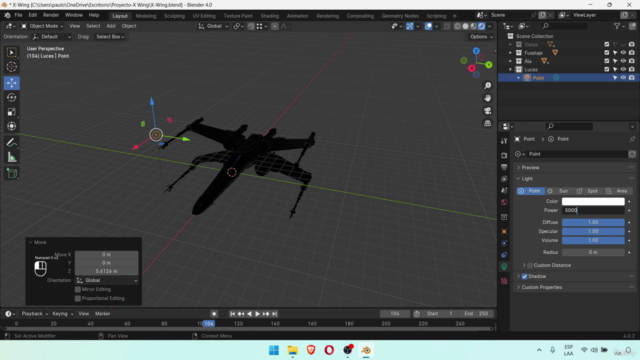Click the outliner filter funnel icon
Screen dimensions: 640x360
point(617,26)
